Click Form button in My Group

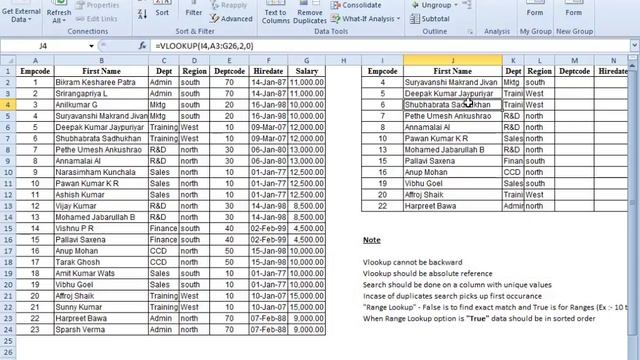point(535,9)
